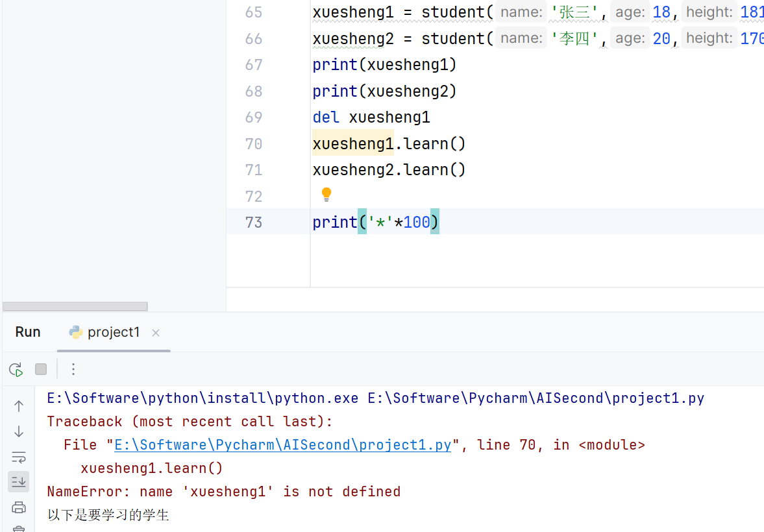Click 'xuesheng1.learn()' in console traceback
Screen dimensions: 764x532
click(151, 468)
